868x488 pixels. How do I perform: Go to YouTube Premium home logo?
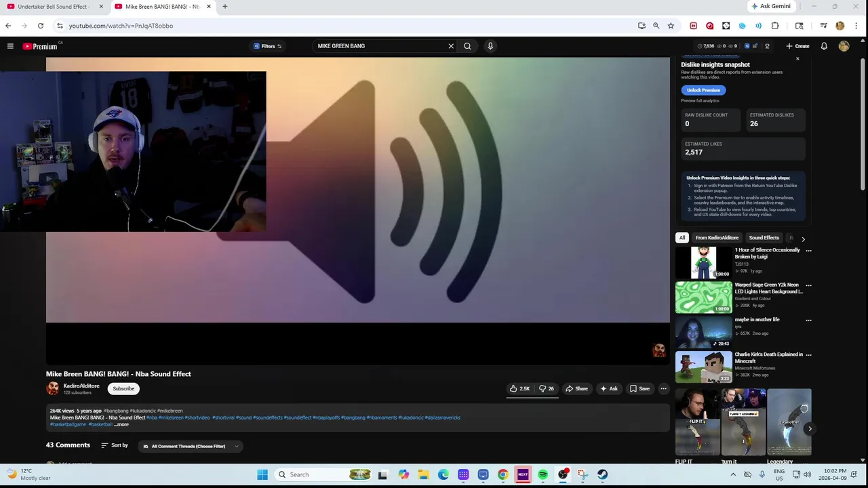point(40,46)
